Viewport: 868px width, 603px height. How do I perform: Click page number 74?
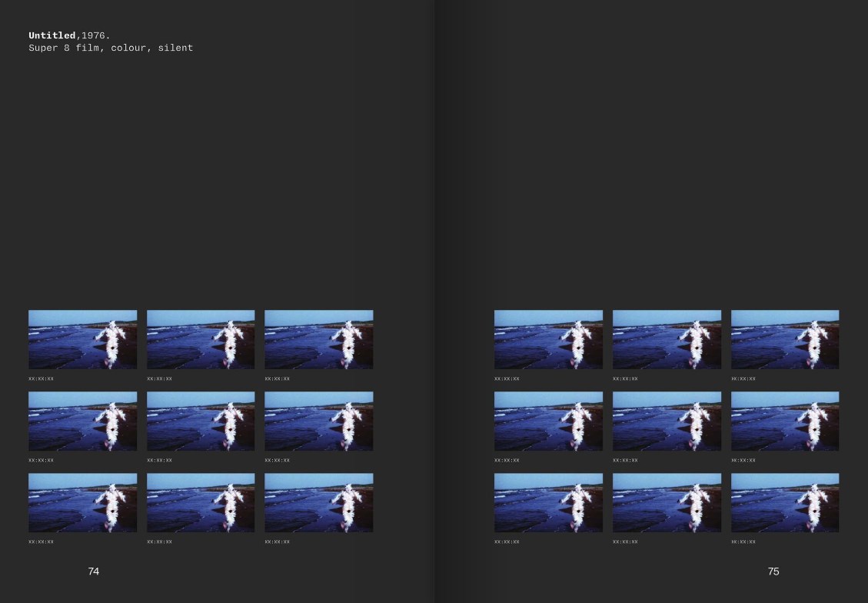click(94, 571)
